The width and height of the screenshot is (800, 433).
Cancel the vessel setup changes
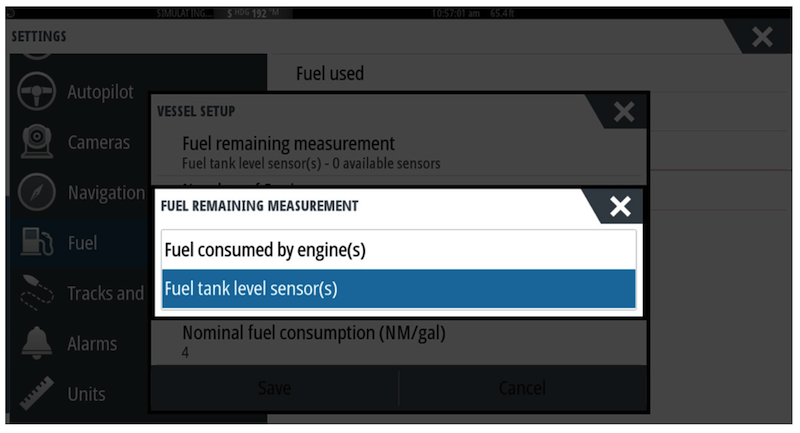pyautogui.click(x=522, y=388)
